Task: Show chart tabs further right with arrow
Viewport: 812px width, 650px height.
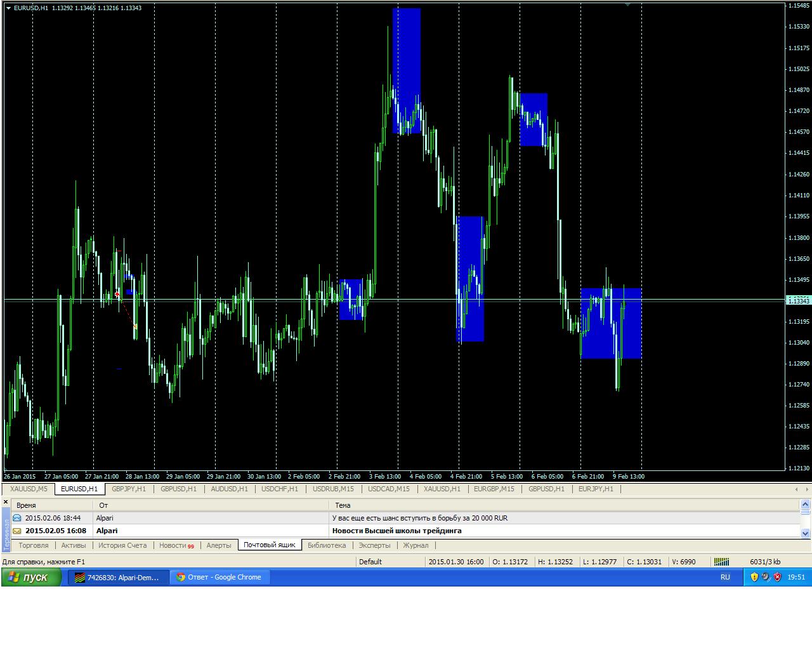Action: pyautogui.click(x=807, y=489)
